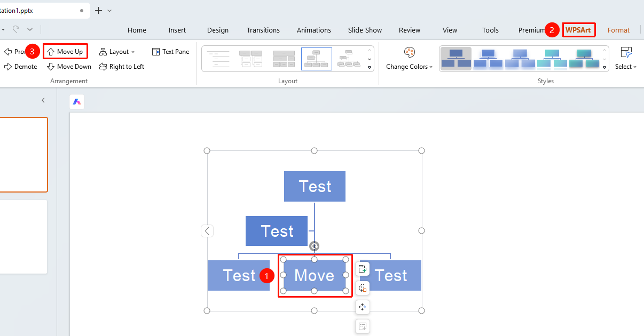Click the bottom floating text layout icon

click(363, 326)
